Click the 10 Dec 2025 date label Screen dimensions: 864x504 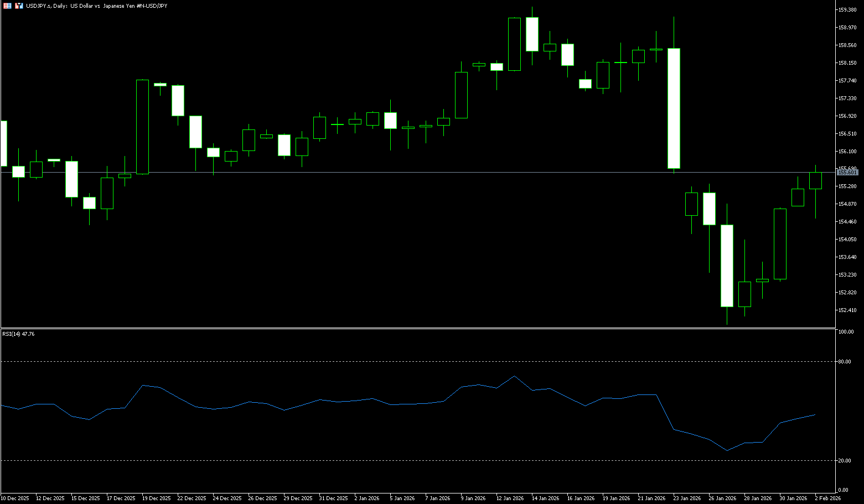pos(15,498)
